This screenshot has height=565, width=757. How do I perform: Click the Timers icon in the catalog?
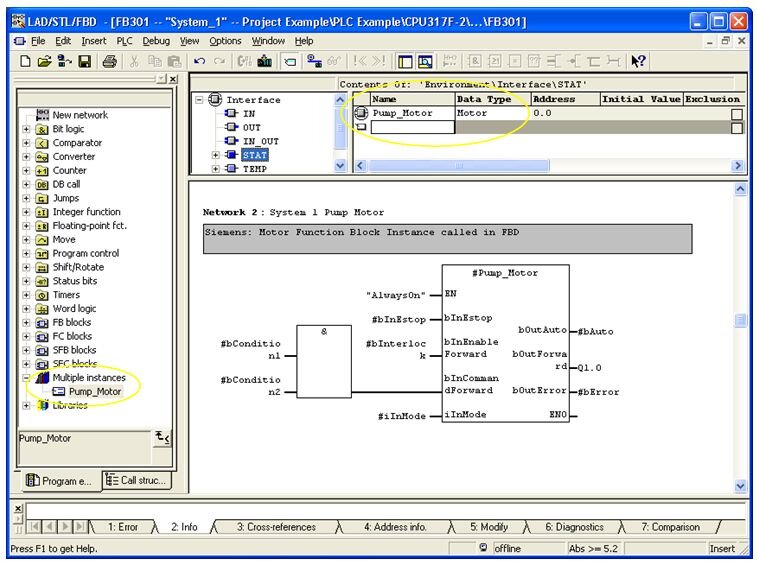click(x=42, y=295)
